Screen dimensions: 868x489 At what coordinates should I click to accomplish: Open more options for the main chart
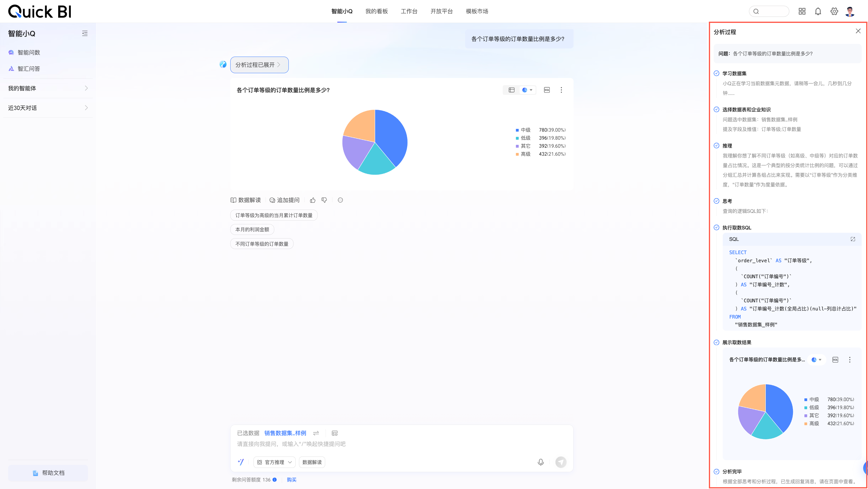click(x=561, y=90)
